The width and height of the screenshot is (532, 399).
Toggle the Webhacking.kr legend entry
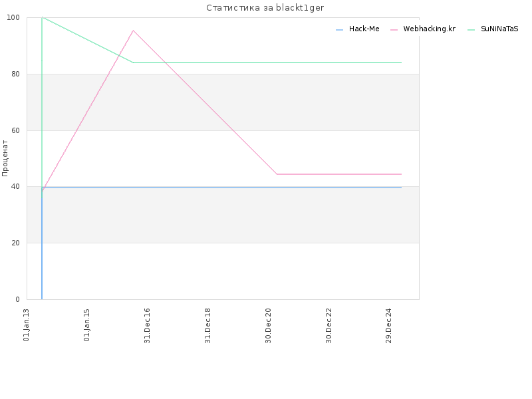[423, 29]
